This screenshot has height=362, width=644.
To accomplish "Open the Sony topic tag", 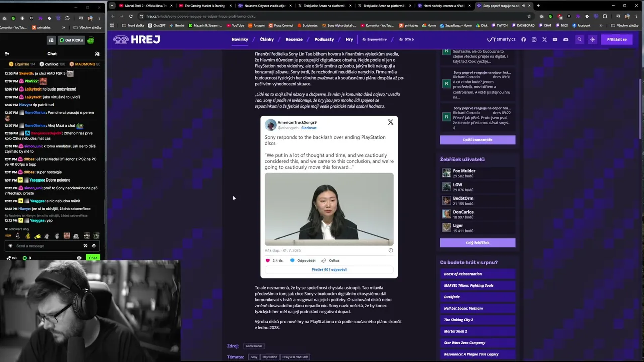I will pyautogui.click(x=254, y=357).
